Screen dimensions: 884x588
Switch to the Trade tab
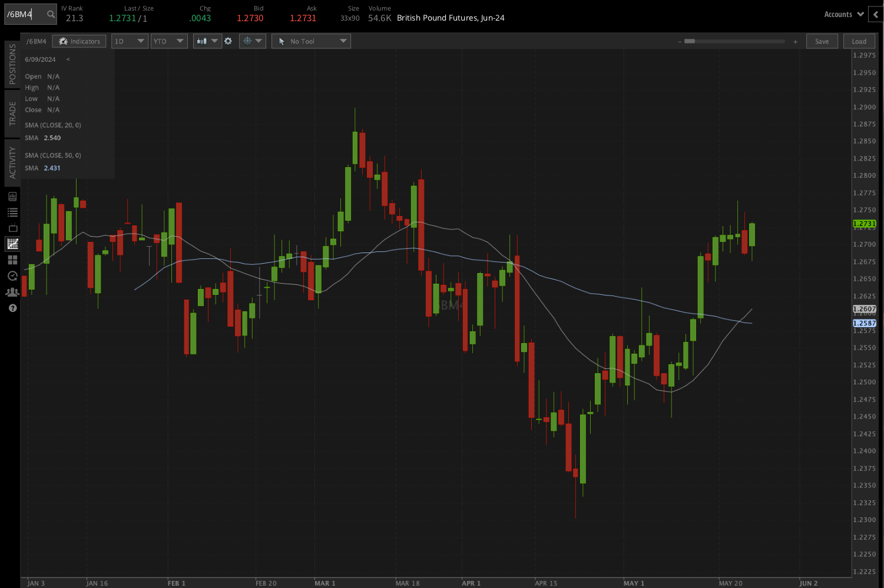coord(12,114)
